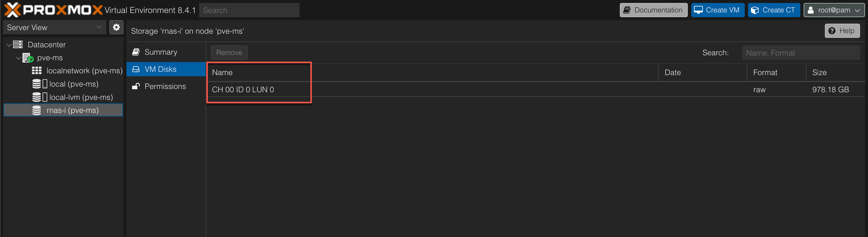This screenshot has width=868, height=237.
Task: Open the root@pam user menu
Action: pos(834,10)
